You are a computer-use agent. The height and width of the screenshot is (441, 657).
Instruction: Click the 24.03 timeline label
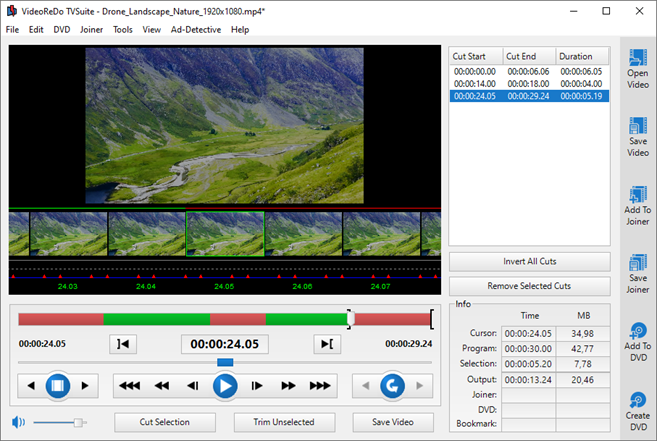(67, 287)
